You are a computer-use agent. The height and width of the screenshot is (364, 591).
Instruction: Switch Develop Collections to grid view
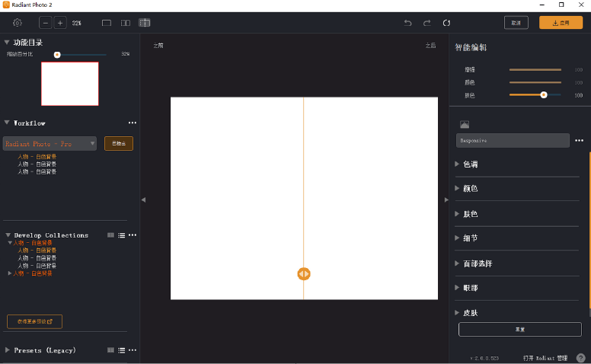(x=111, y=235)
